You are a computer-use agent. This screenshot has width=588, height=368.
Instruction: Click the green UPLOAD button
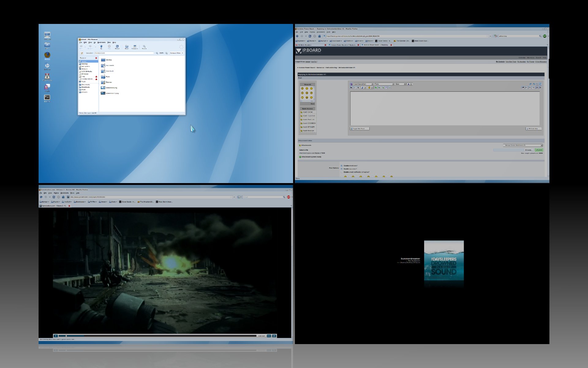point(539,150)
